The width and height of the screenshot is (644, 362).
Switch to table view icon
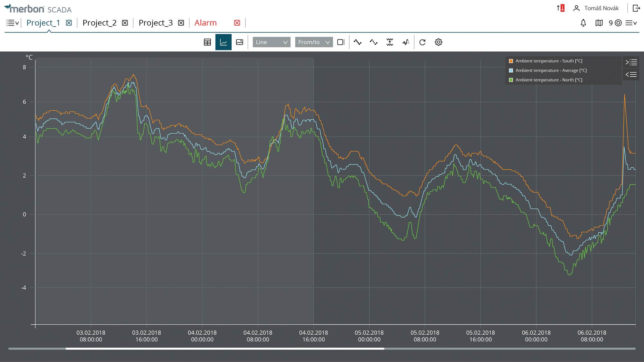tap(207, 42)
